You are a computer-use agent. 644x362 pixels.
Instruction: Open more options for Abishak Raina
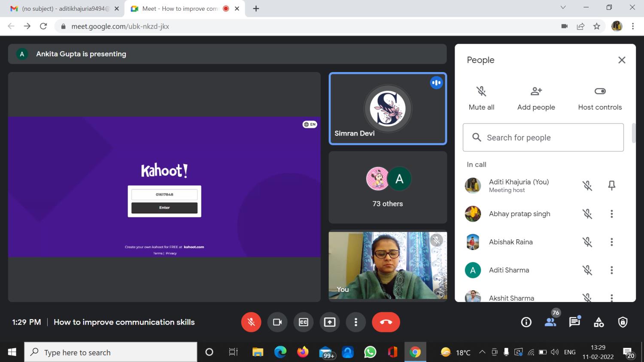coord(612,242)
